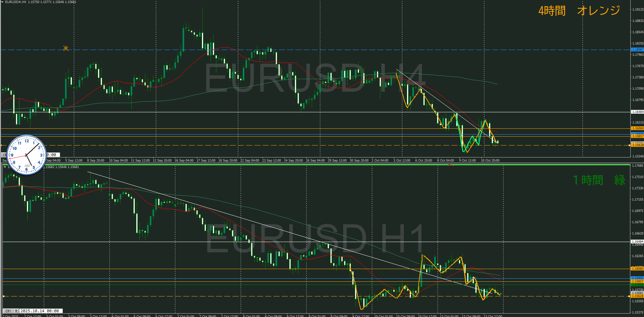644x317 pixels.
Task: Select the small arrow marker atop H1 chart
Action: click(451, 165)
